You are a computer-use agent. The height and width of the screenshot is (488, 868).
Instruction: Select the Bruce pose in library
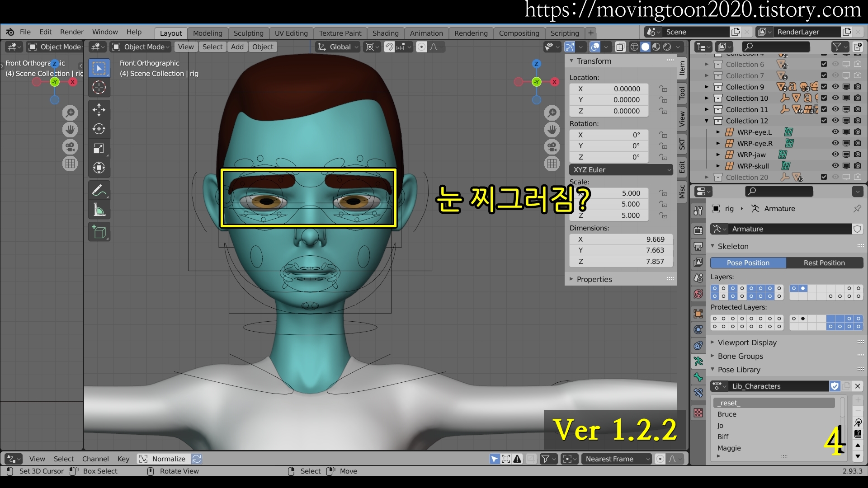click(775, 414)
